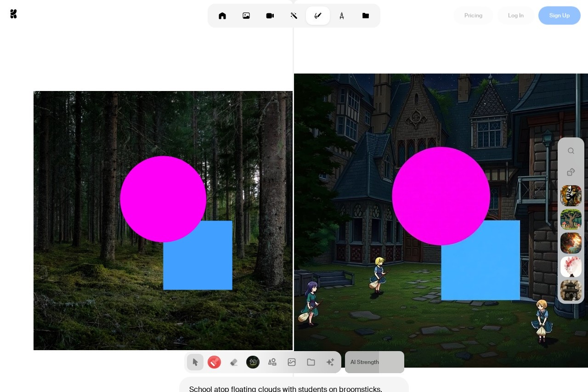Image resolution: width=588 pixels, height=392 pixels.
Task: Pick the Eraser tool
Action: [x=234, y=362]
